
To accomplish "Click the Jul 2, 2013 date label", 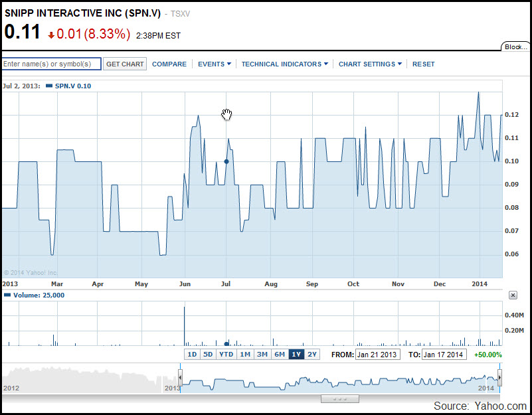I will coord(21,86).
